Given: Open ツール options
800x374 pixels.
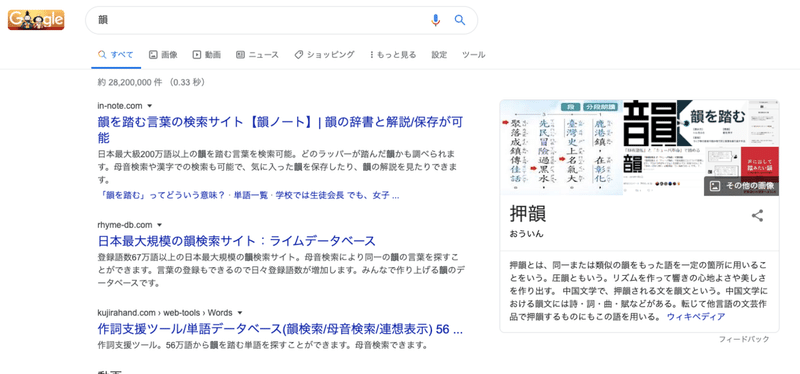Looking at the screenshot, I should (473, 55).
